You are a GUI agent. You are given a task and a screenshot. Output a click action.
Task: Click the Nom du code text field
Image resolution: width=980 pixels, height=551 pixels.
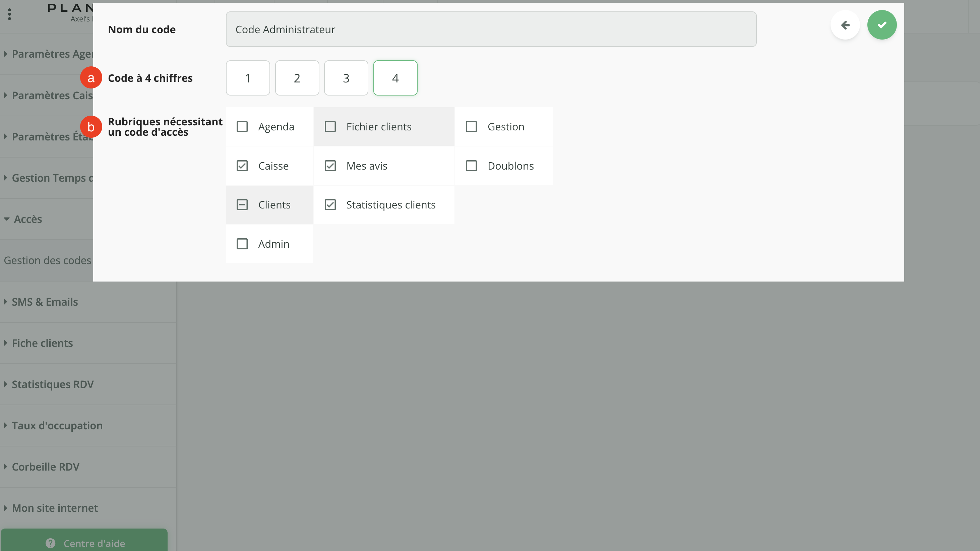491,29
